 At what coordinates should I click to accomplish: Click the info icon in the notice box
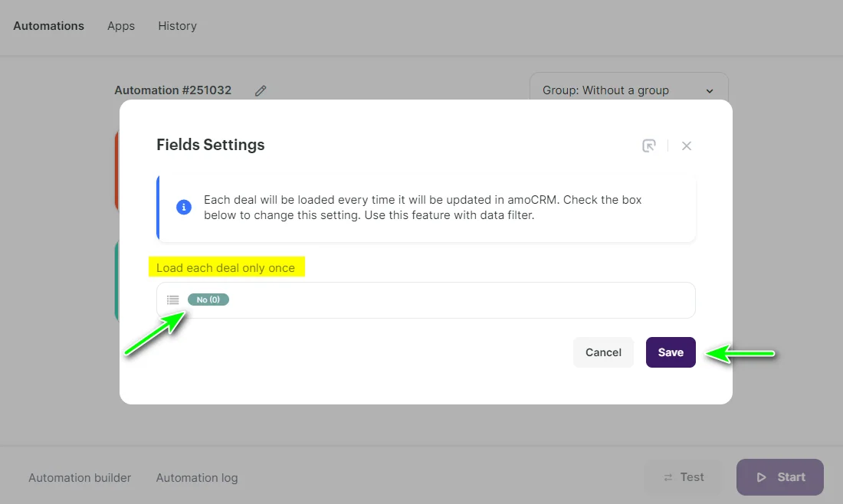(183, 207)
